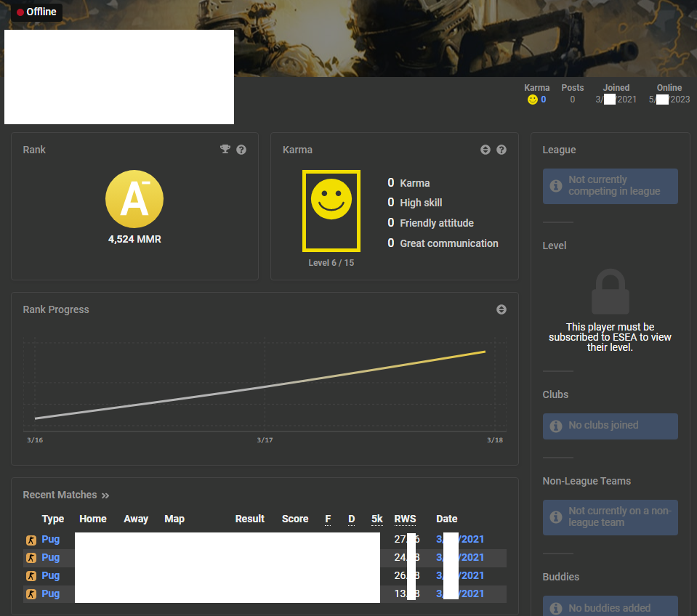Expand the Recent Matches list

tap(105, 495)
